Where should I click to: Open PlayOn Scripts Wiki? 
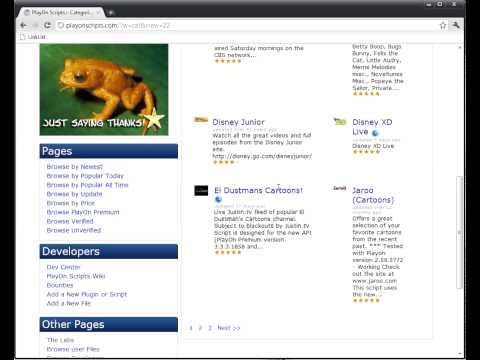click(x=76, y=276)
